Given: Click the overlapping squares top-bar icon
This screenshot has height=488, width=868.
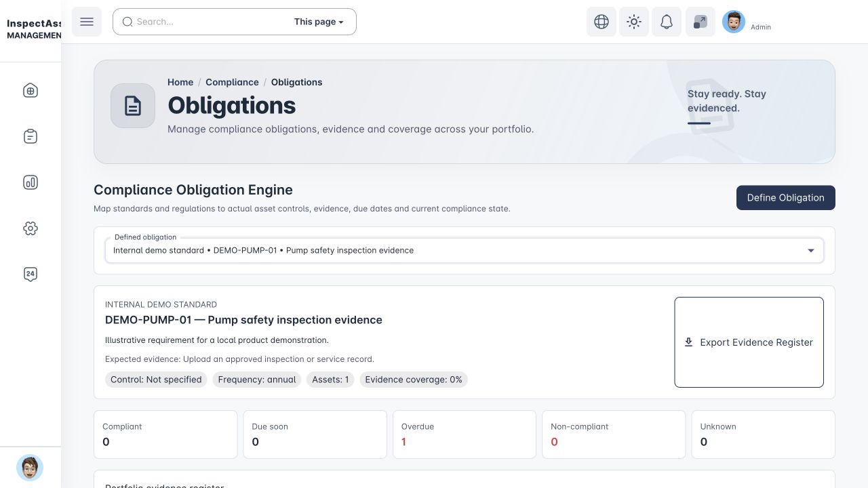Looking at the screenshot, I should click(701, 22).
